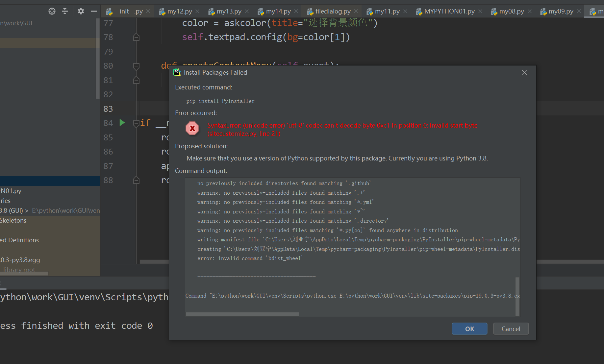Close the filedialog.py tab
The height and width of the screenshot is (364, 604).
[x=356, y=11]
